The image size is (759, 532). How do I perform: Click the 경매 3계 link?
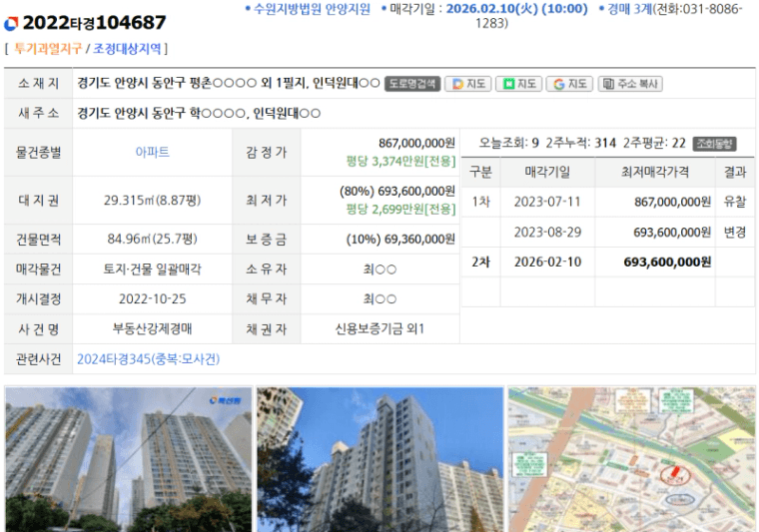click(630, 9)
